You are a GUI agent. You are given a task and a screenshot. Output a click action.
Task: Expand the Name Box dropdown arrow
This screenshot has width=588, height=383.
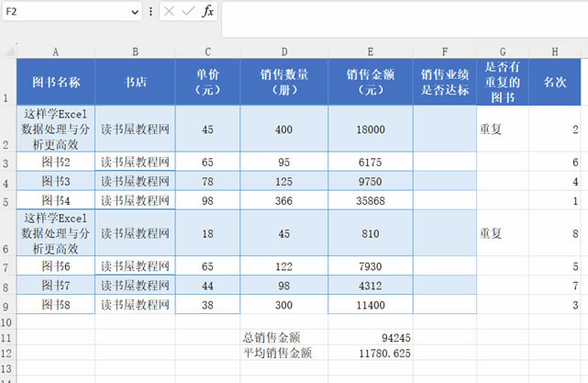tap(134, 11)
